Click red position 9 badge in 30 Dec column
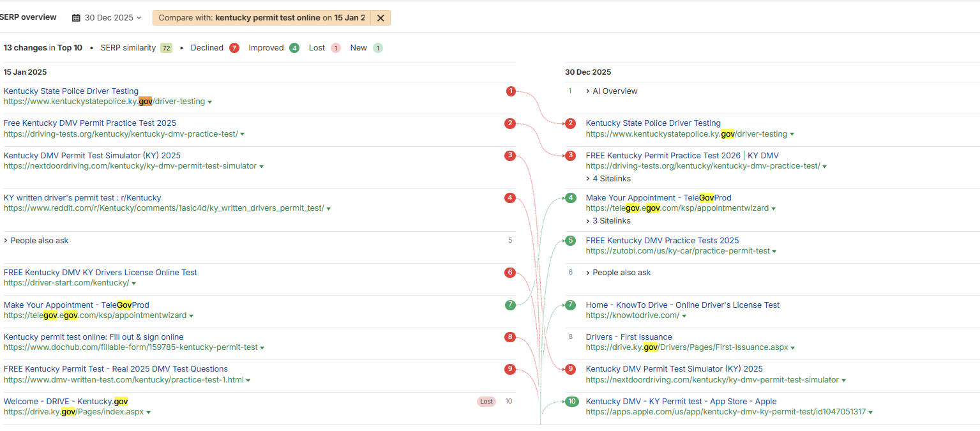 click(x=571, y=369)
